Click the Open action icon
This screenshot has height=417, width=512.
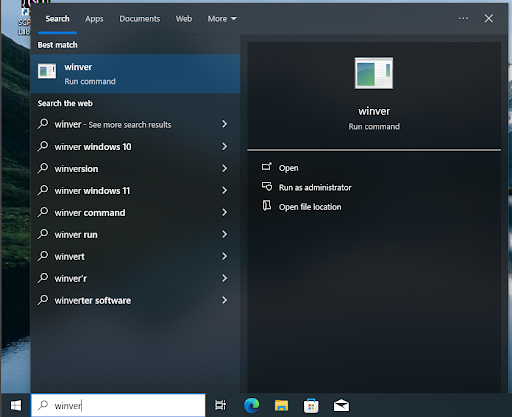click(267, 166)
